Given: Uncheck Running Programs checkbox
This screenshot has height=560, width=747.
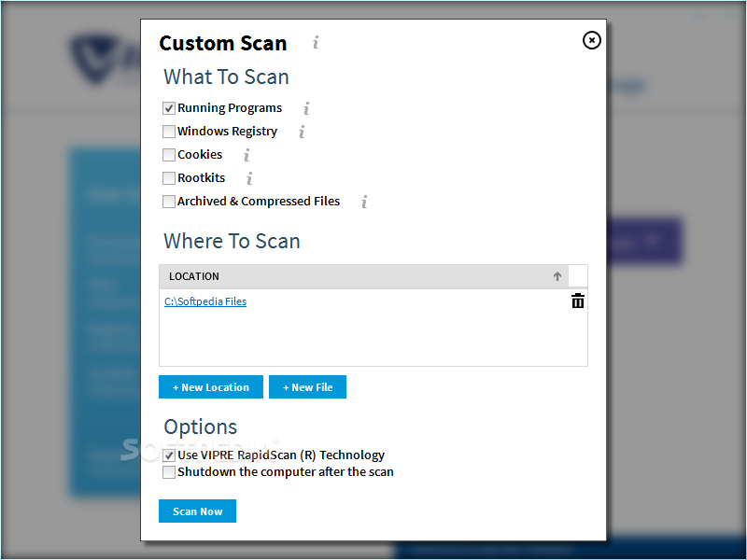Looking at the screenshot, I should [169, 108].
